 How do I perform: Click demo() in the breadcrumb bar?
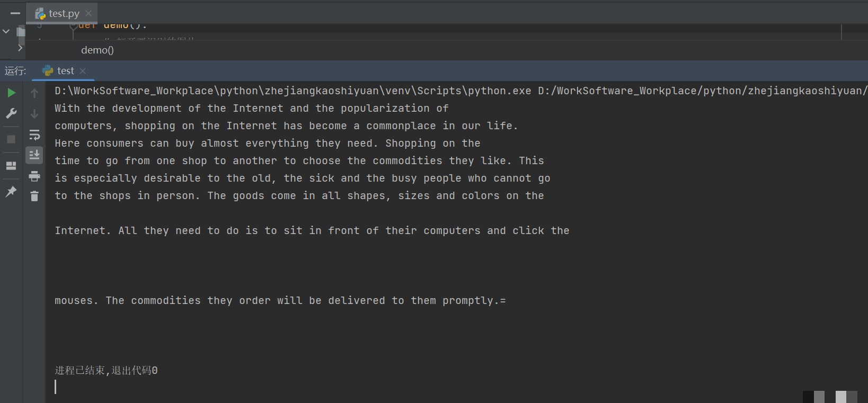coord(98,50)
